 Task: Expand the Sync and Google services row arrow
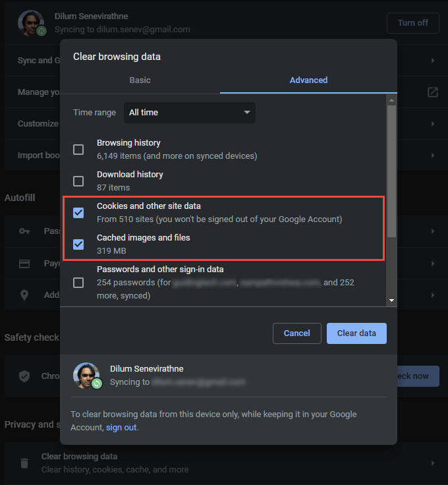point(433,61)
